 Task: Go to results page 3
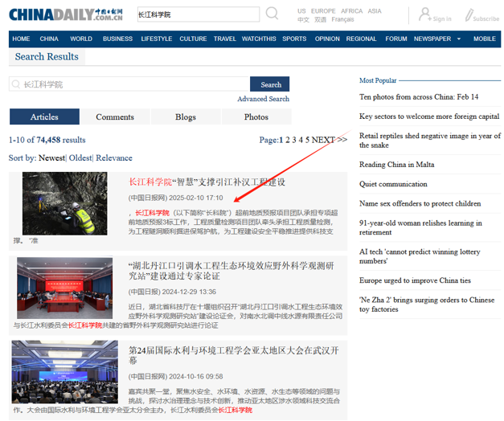pos(294,140)
